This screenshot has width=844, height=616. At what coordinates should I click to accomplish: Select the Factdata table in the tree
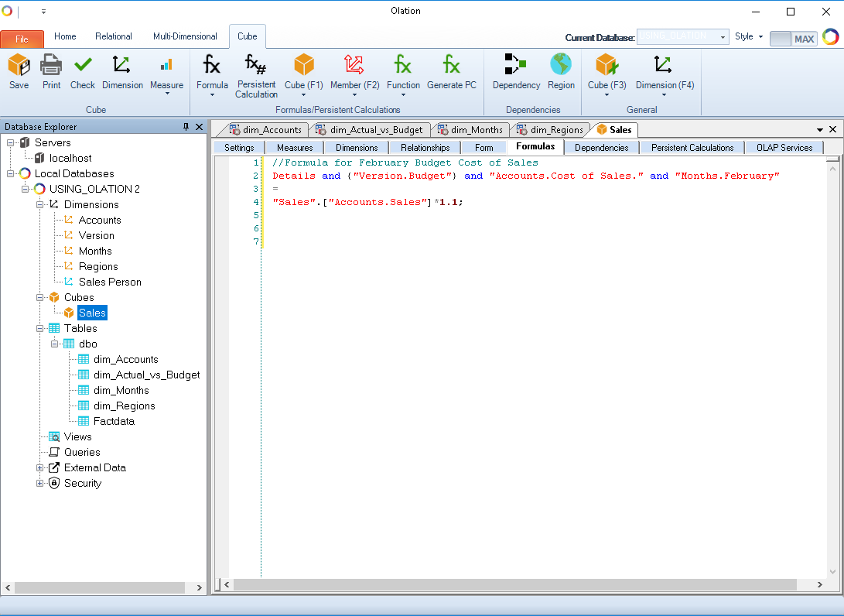[x=114, y=422]
